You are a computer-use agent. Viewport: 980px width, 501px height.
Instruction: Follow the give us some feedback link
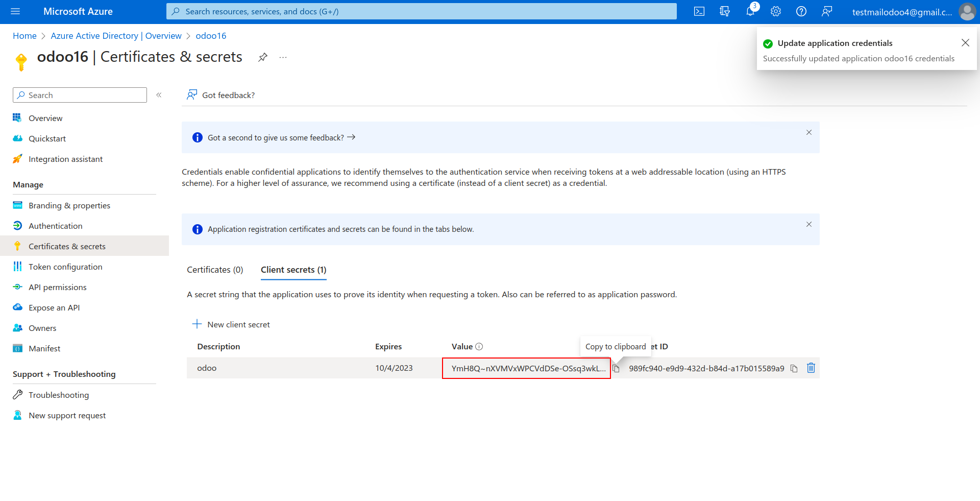[x=281, y=137]
